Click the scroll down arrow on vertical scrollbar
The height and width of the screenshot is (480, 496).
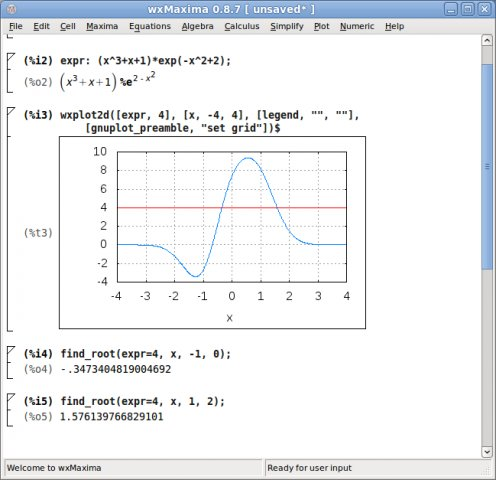click(x=487, y=452)
